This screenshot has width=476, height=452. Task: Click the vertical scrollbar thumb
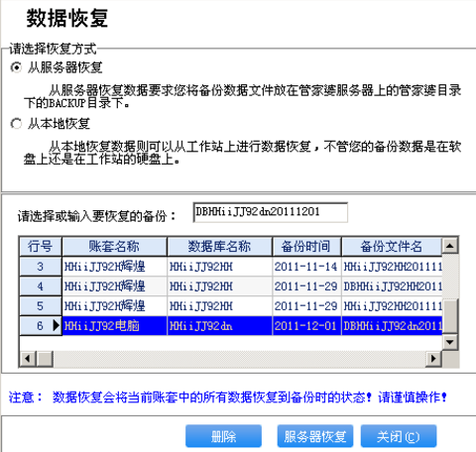click(x=450, y=316)
